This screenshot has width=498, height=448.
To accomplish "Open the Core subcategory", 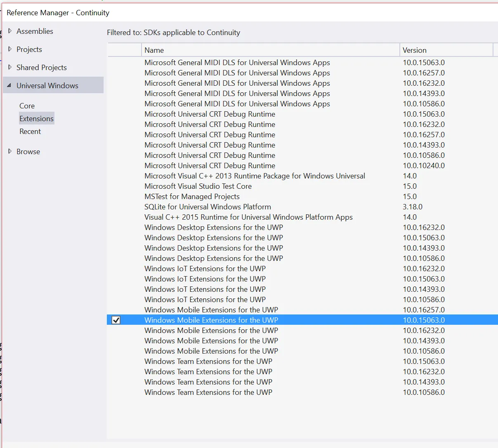I will (27, 106).
